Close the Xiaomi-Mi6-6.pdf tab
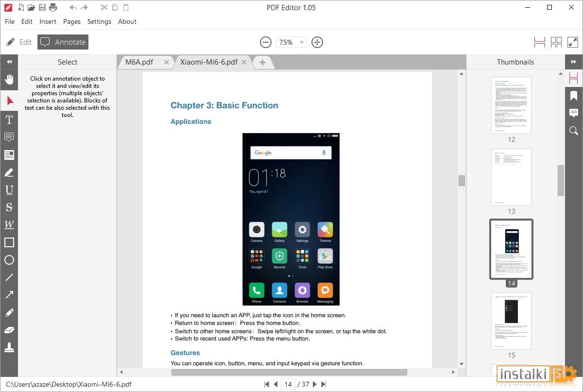 244,62
